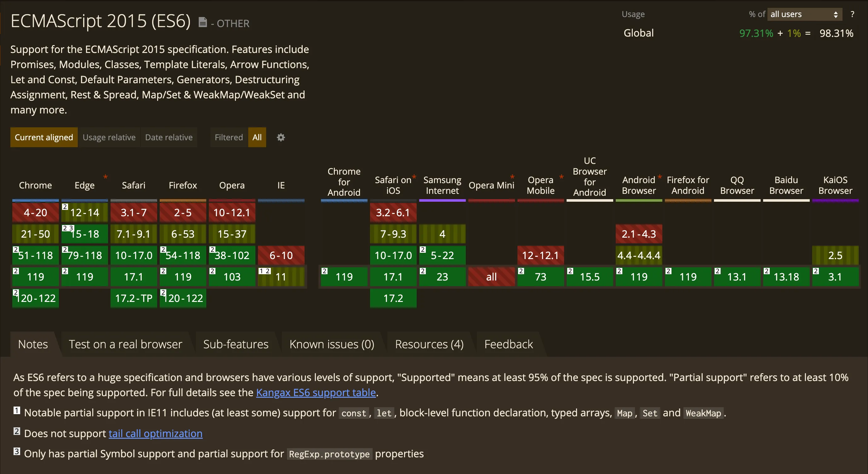Image resolution: width=868 pixels, height=474 pixels.
Task: Switch to the Sub-features tab
Action: click(x=236, y=344)
